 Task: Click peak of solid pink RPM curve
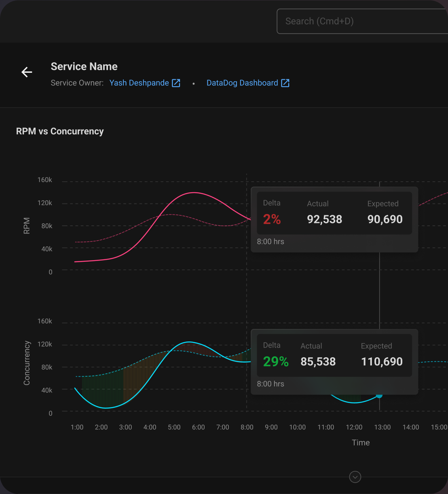click(194, 193)
